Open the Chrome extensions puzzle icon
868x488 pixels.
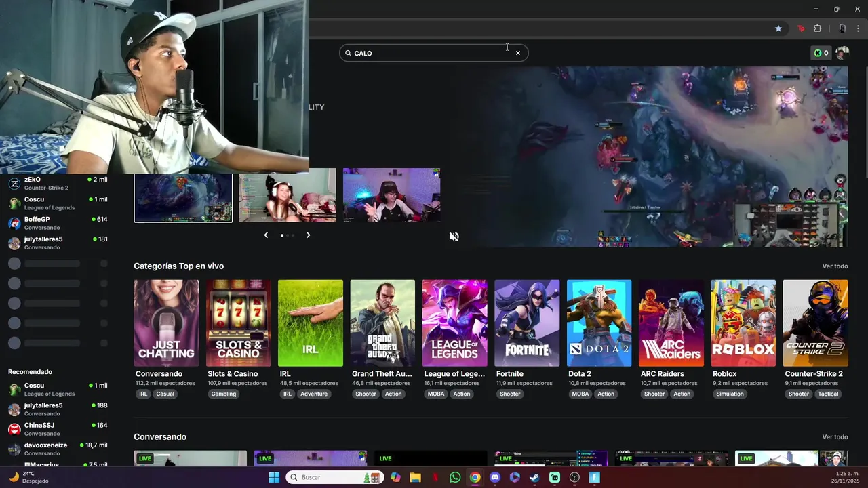tap(817, 28)
